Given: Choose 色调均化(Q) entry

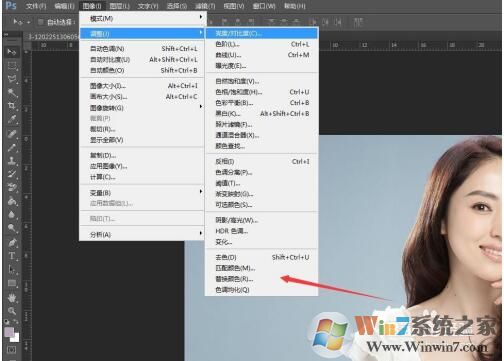Looking at the screenshot, I should 262,290.
